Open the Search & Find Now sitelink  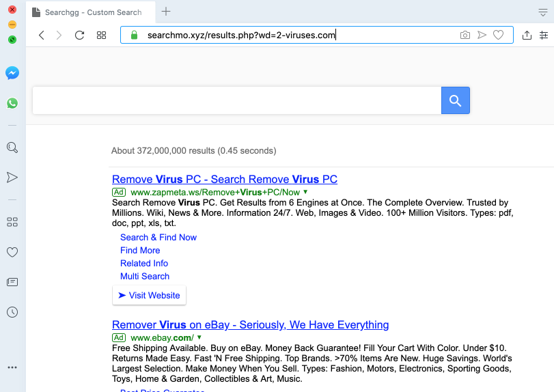(x=158, y=238)
